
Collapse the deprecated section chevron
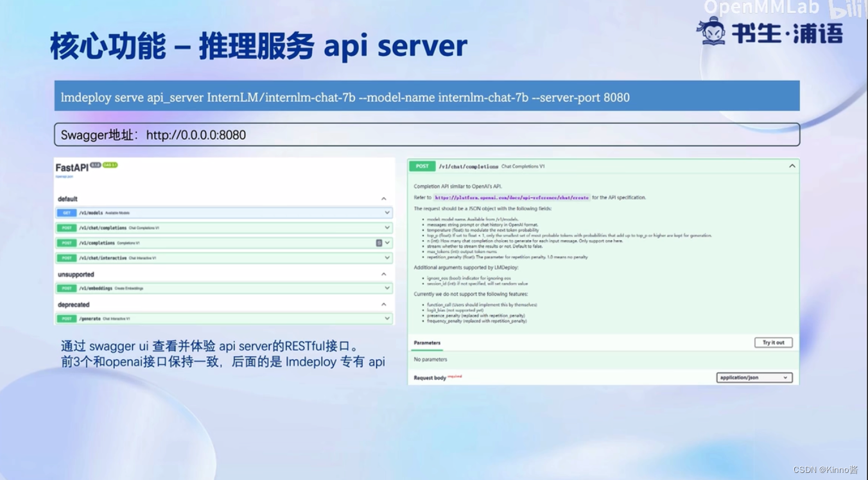tap(384, 305)
